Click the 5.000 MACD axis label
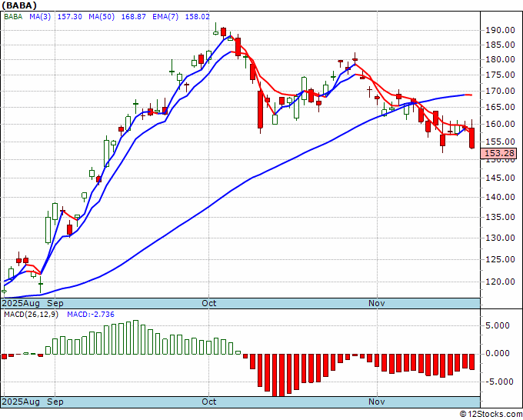 (498, 325)
